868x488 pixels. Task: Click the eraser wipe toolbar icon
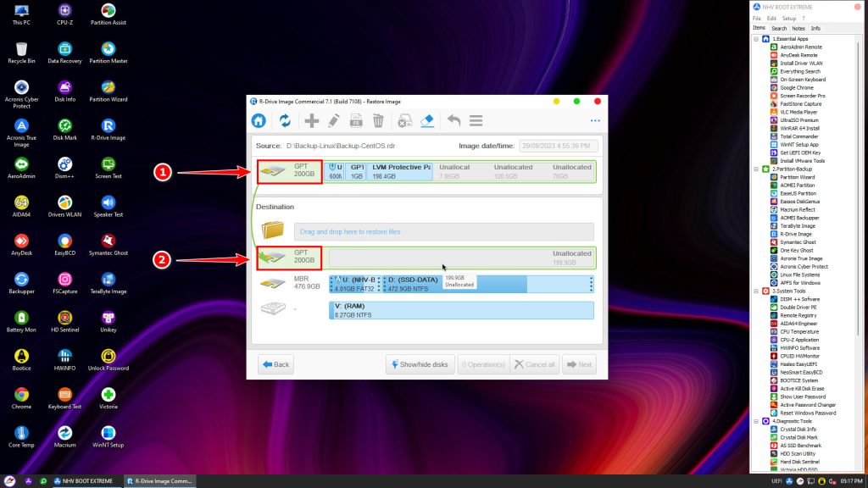pos(427,120)
